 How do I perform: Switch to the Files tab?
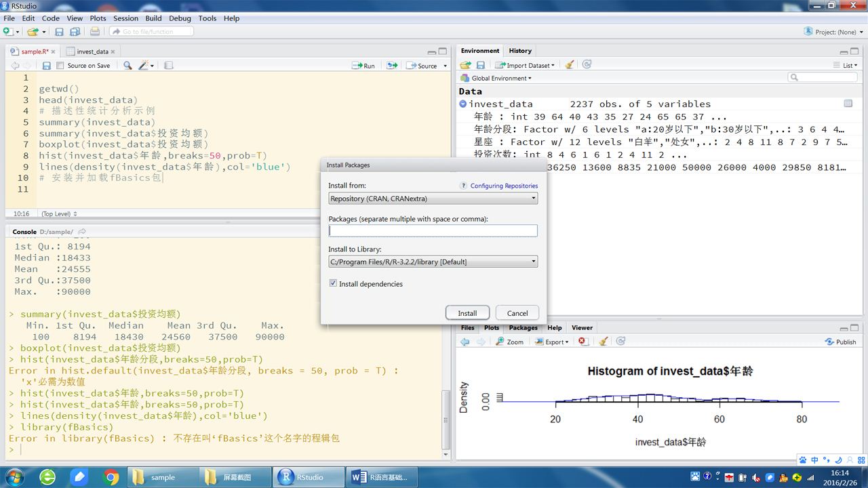[x=468, y=327]
